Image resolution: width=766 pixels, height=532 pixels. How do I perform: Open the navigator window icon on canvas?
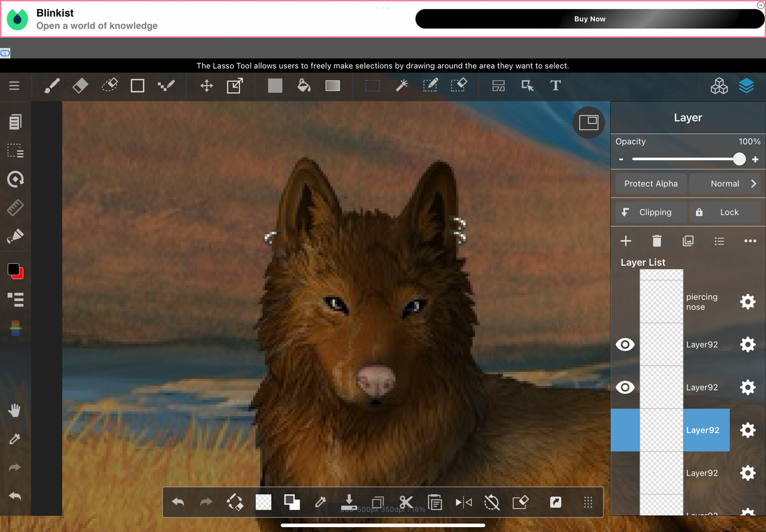point(589,123)
